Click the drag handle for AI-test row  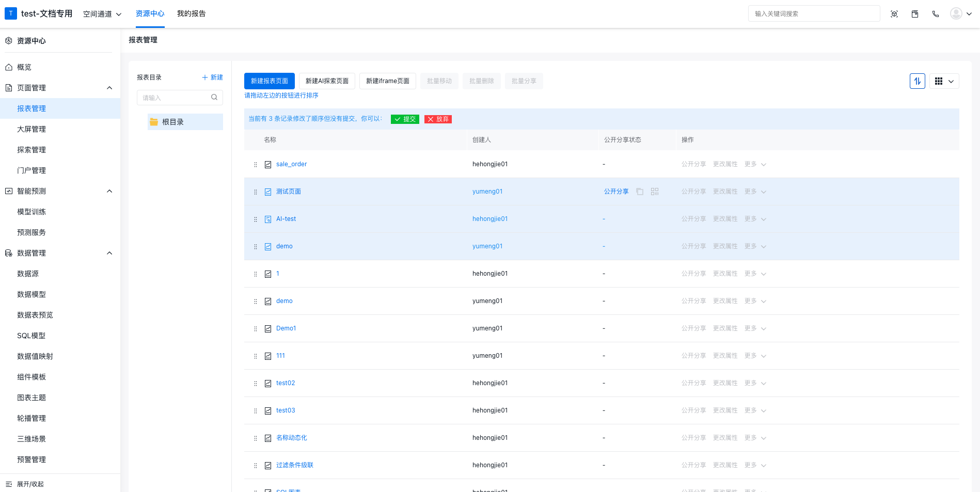coord(256,219)
